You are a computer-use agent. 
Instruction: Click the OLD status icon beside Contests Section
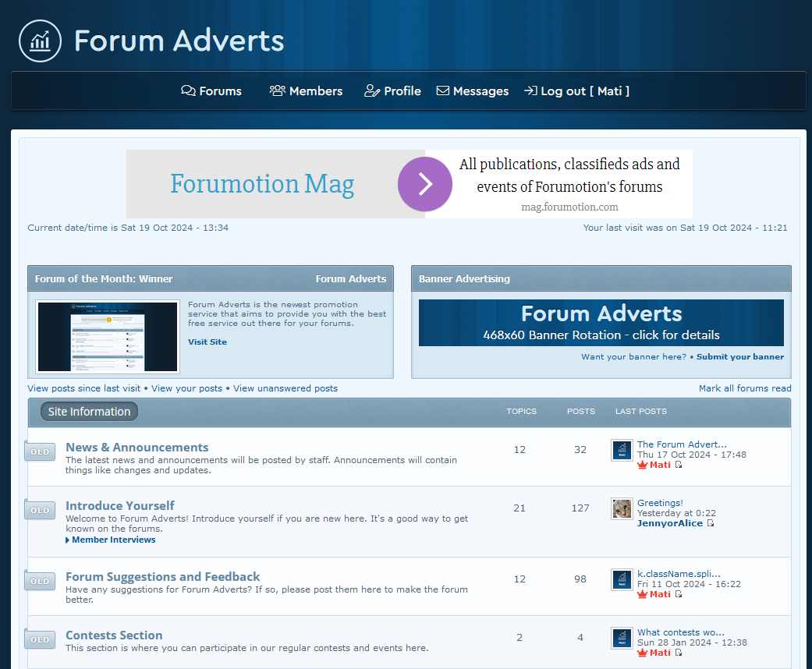40,639
